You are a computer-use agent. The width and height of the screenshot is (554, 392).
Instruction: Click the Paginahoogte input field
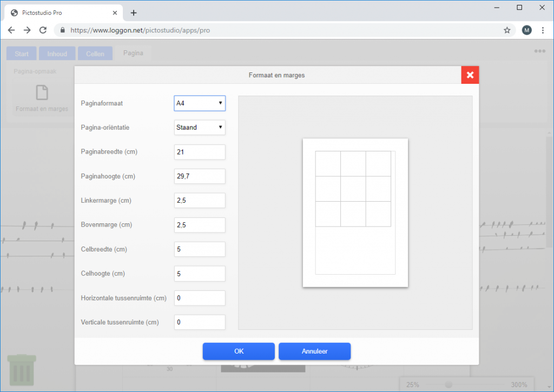(x=200, y=176)
